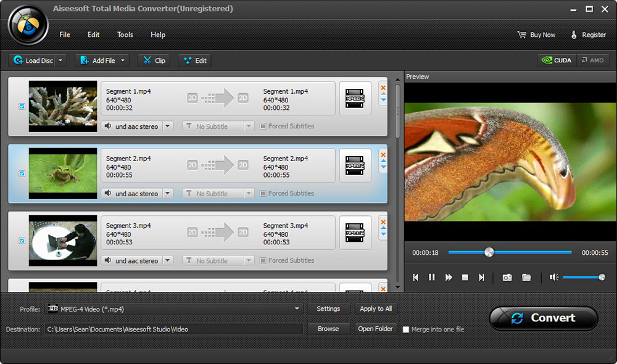This screenshot has width=617, height=364.
Task: Enable Forced Subtitles for Segment 3.mp4
Action: point(263,260)
